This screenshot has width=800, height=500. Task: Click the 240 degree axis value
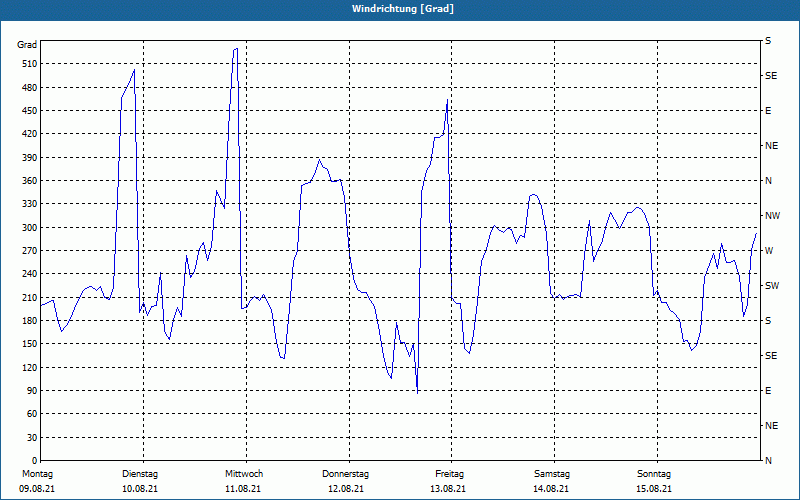tap(30, 274)
